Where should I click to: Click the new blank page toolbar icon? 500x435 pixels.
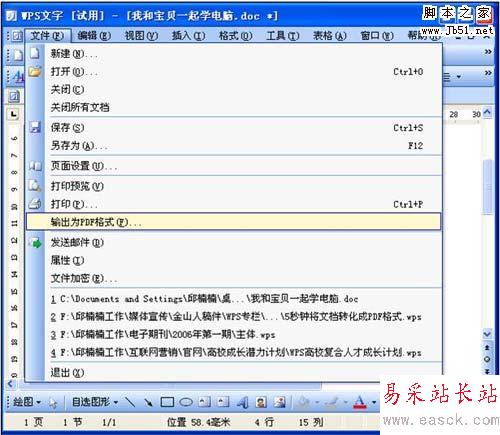[x=17, y=55]
